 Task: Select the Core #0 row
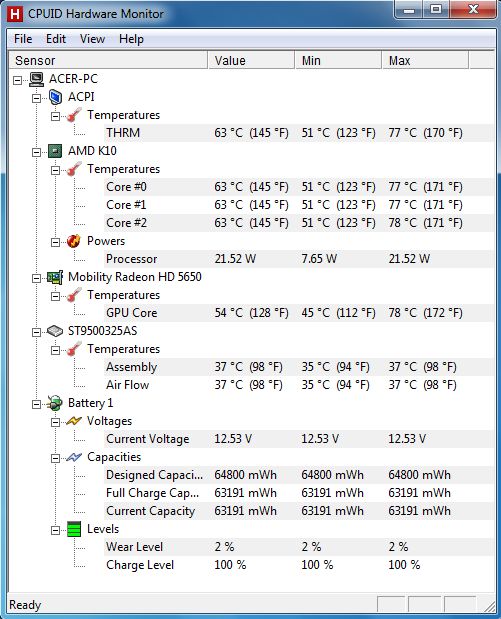click(x=299, y=187)
